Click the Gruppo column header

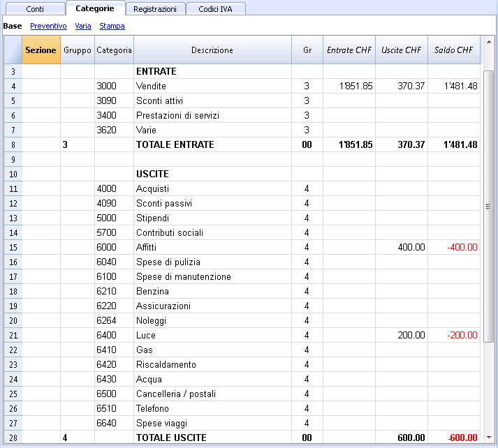pos(77,50)
